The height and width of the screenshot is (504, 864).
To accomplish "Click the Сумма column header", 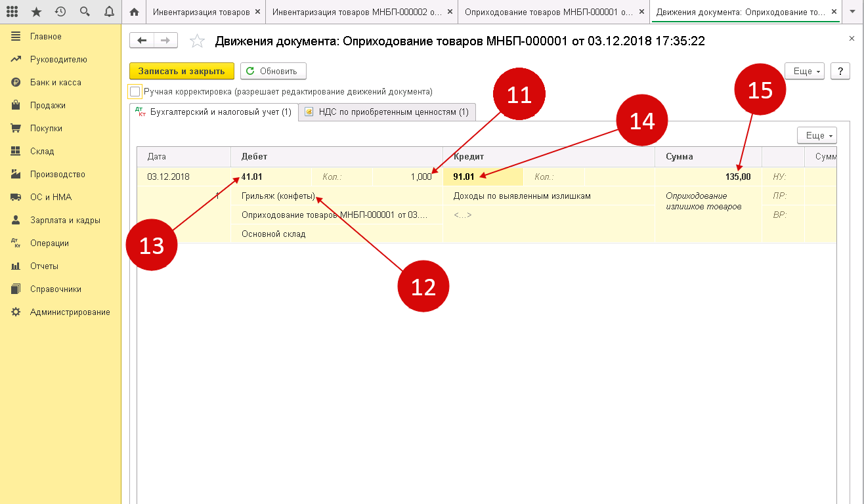I will 708,156.
